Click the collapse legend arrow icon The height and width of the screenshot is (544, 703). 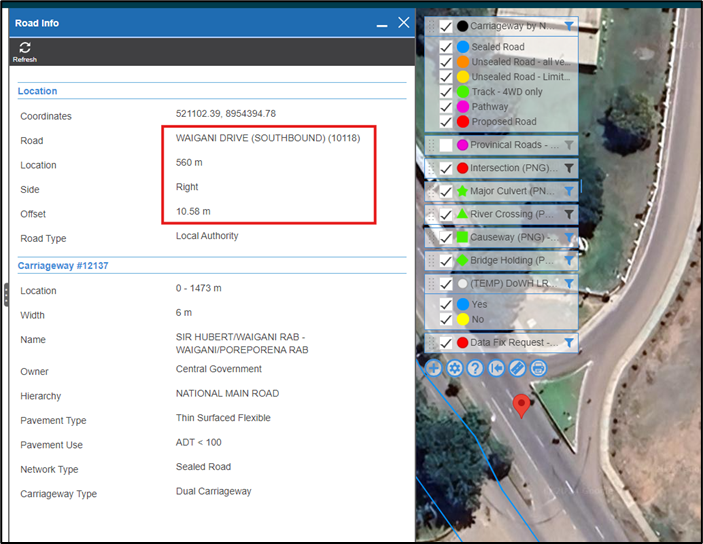496,369
